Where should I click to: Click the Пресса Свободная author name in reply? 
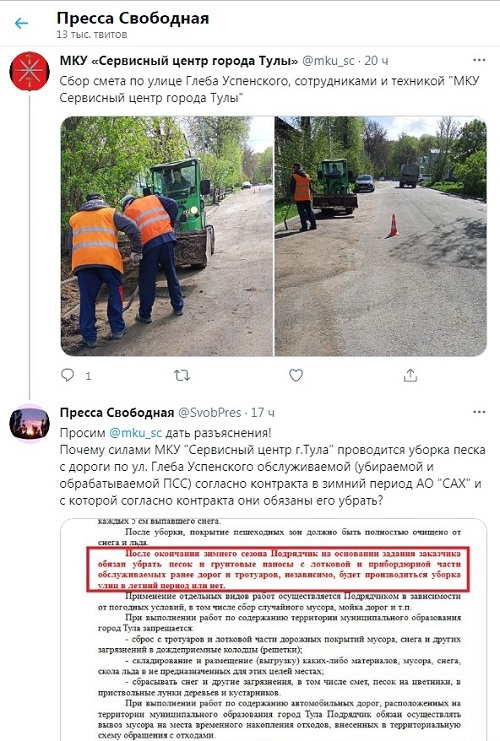117,413
